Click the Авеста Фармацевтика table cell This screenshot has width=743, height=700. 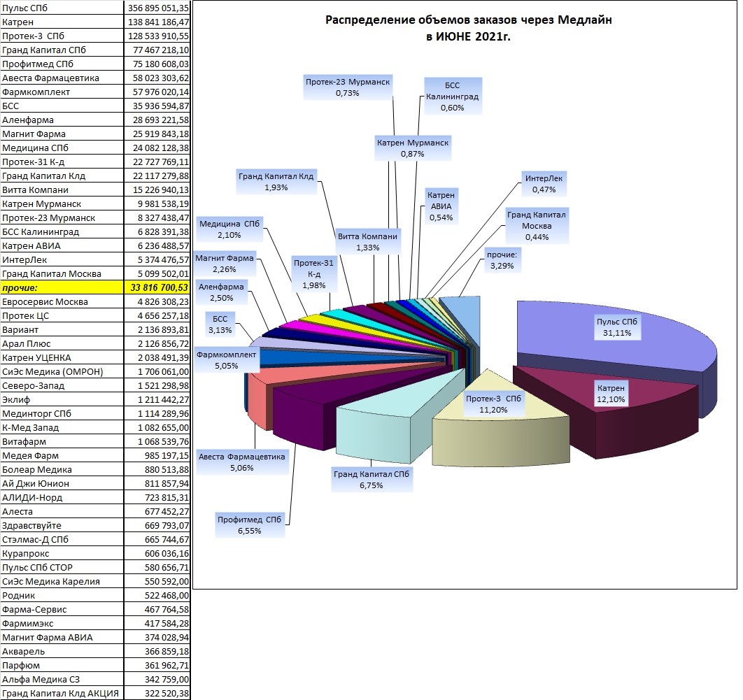click(62, 78)
